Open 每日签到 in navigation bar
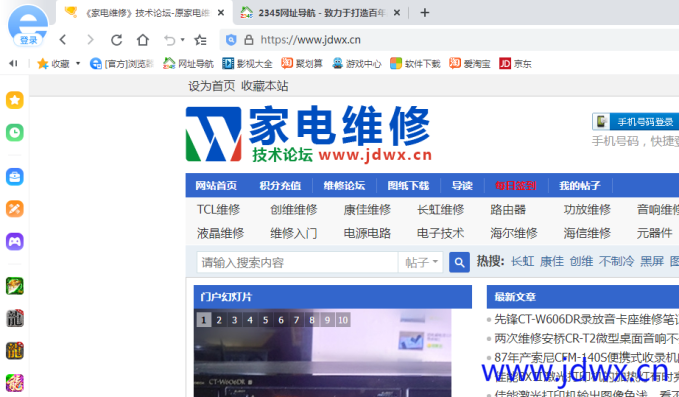The width and height of the screenshot is (679, 397). click(515, 186)
